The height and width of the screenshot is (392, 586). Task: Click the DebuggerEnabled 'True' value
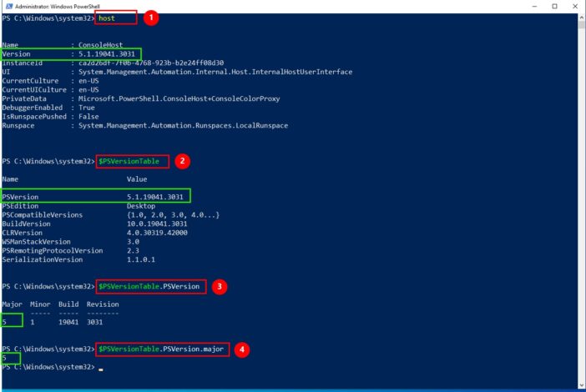pos(87,108)
